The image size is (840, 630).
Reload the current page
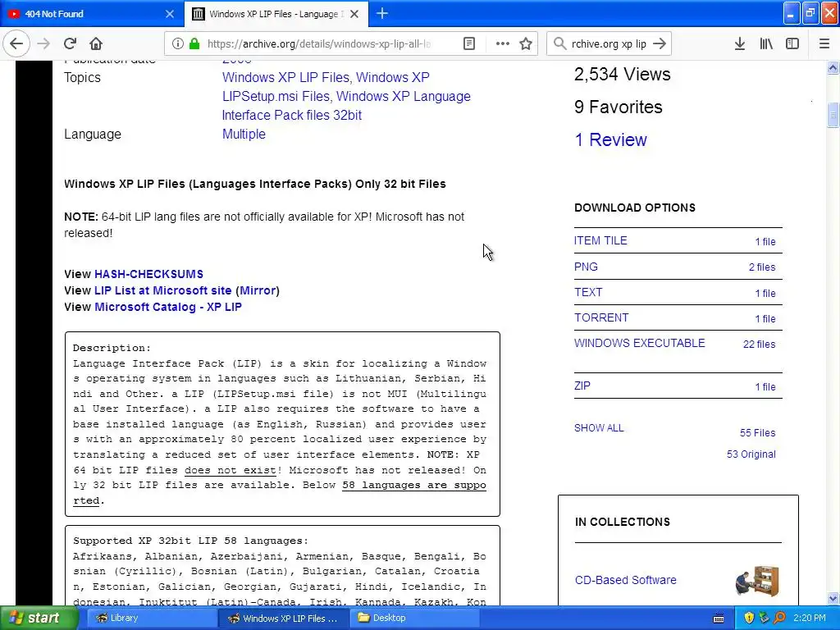(x=70, y=43)
